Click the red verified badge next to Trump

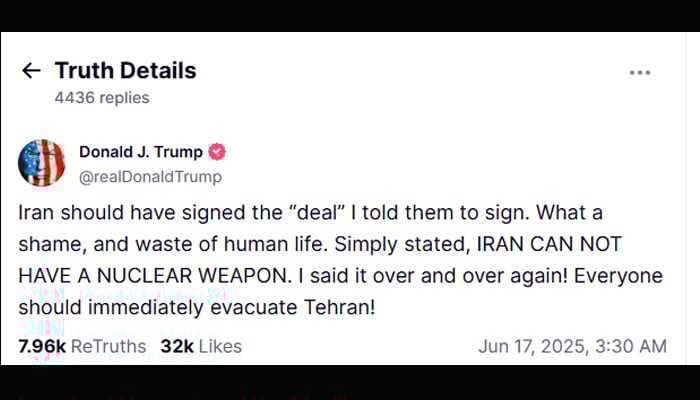(x=217, y=152)
